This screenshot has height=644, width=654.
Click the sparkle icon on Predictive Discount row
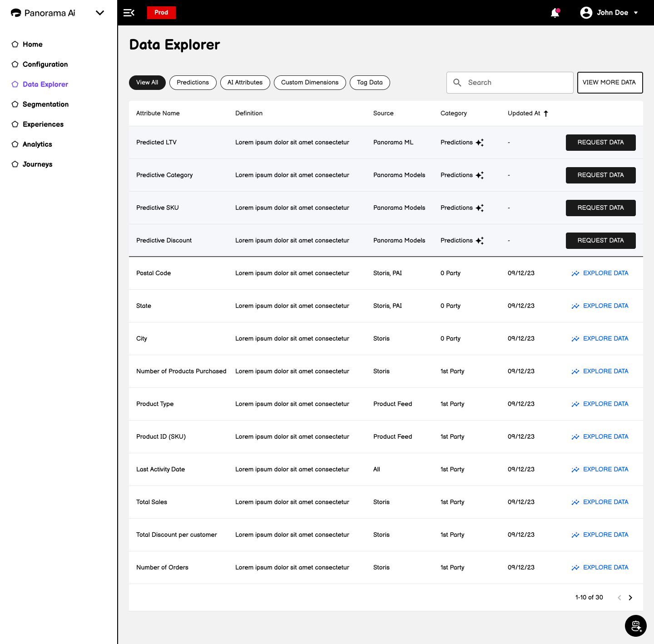(x=480, y=241)
